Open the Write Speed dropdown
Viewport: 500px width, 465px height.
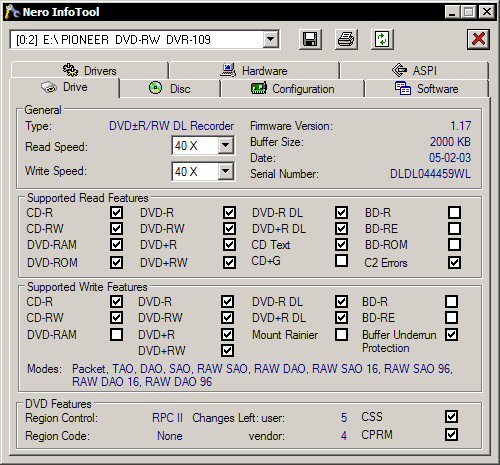click(226, 171)
